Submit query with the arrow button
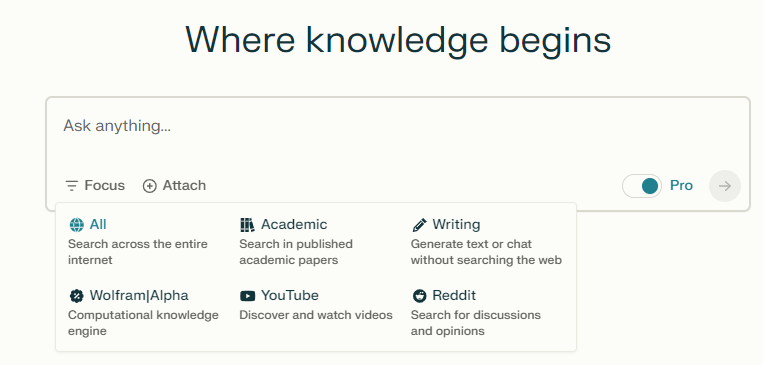The image size is (763, 365). pyautogui.click(x=725, y=186)
